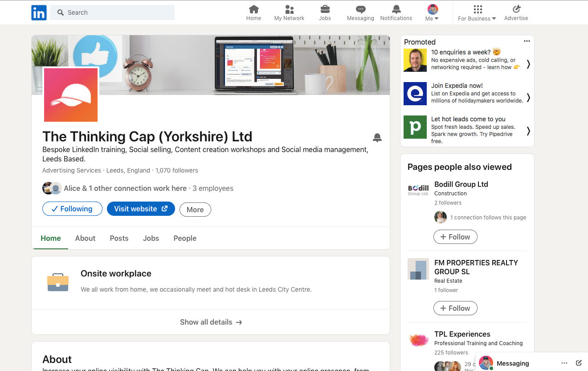Open the More actions dropdown
This screenshot has width=588, height=371.
point(195,210)
